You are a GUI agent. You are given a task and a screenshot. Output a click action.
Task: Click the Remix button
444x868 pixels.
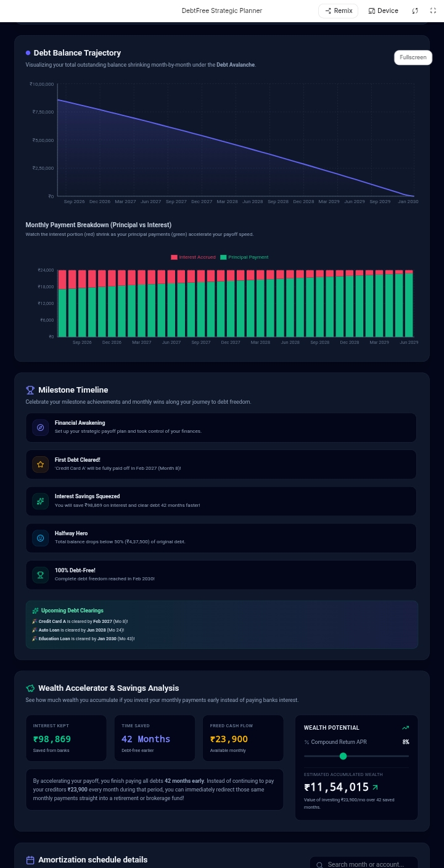[x=338, y=10]
